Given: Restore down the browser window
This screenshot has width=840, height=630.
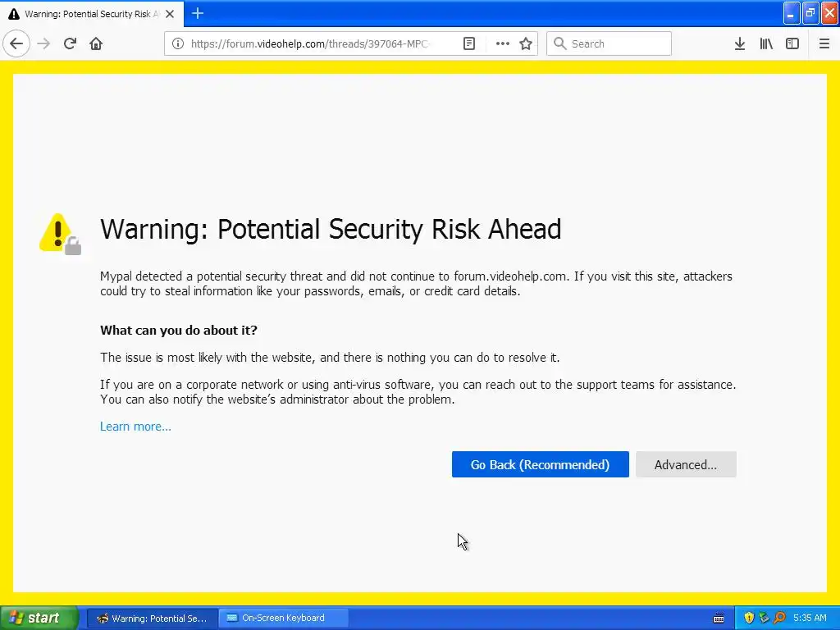Looking at the screenshot, I should 810,13.
